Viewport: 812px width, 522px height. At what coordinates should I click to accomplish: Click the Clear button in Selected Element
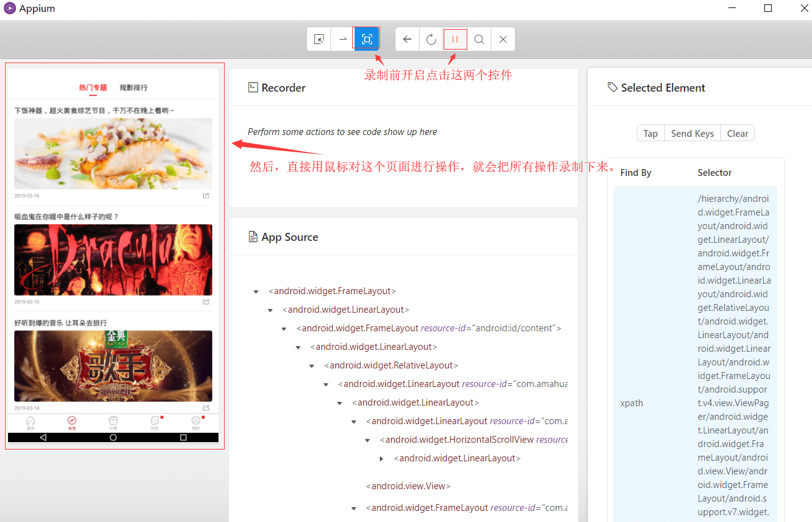tap(738, 133)
